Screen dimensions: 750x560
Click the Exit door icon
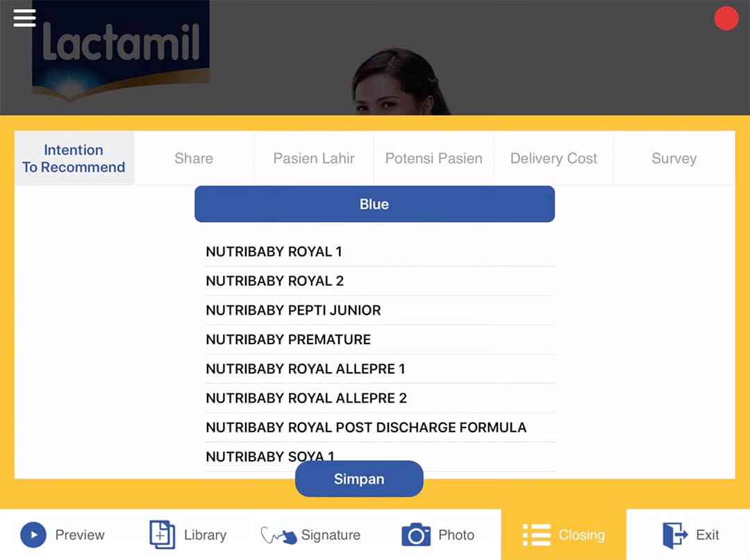(672, 534)
